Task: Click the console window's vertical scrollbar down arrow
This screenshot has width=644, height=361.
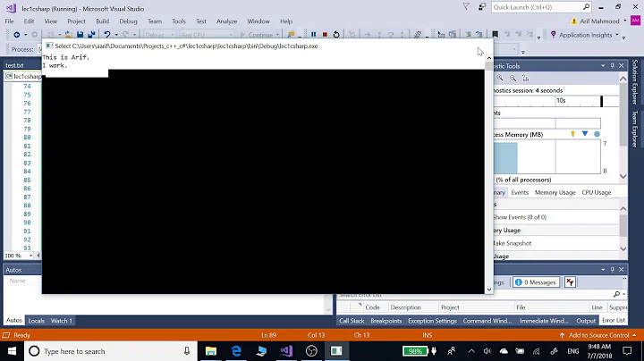Action: tap(488, 289)
